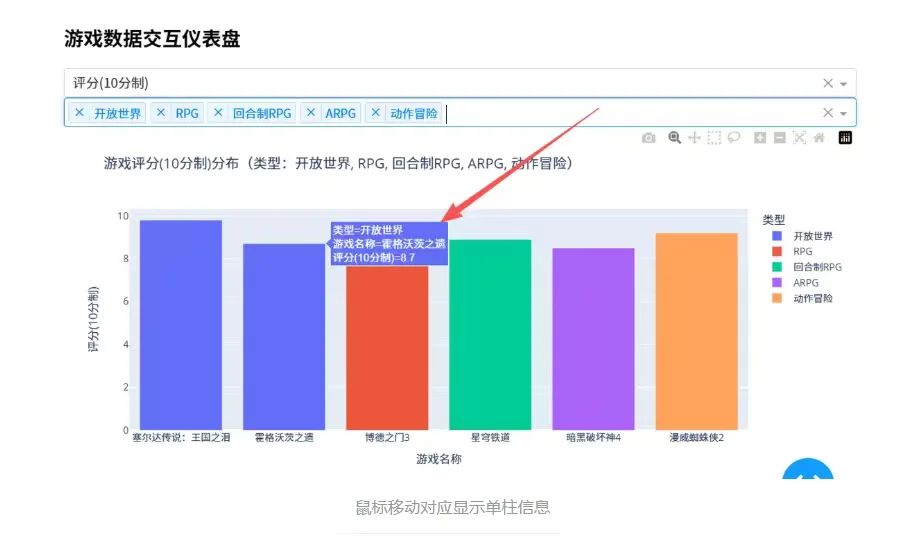Screen dimensions: 909x543
Task: Click the 开放世界 tag label
Action: coord(118,113)
